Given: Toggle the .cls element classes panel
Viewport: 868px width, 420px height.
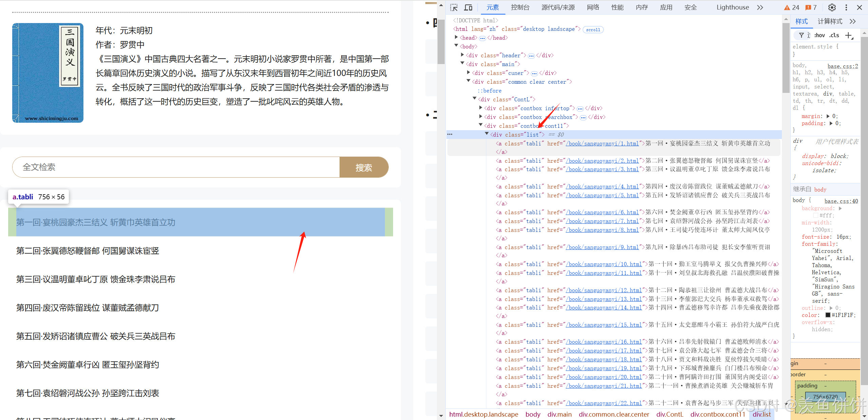Looking at the screenshot, I should pos(834,35).
